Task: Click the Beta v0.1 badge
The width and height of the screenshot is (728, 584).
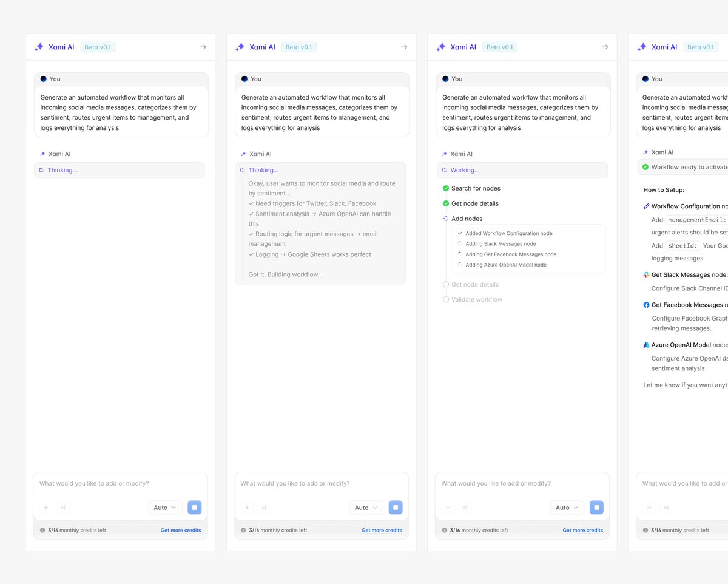Action: [98, 47]
